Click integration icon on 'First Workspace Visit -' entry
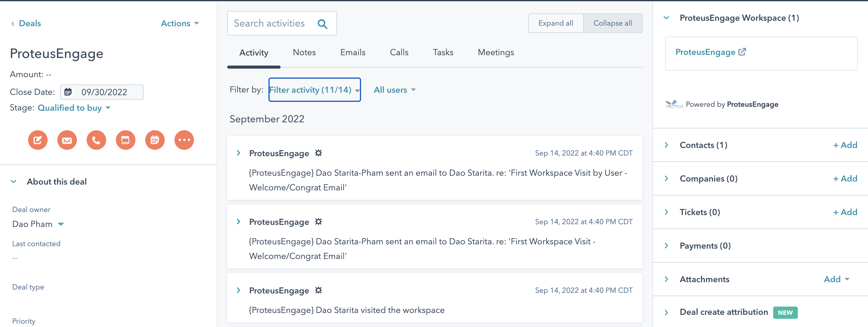The image size is (868, 327). (x=318, y=222)
